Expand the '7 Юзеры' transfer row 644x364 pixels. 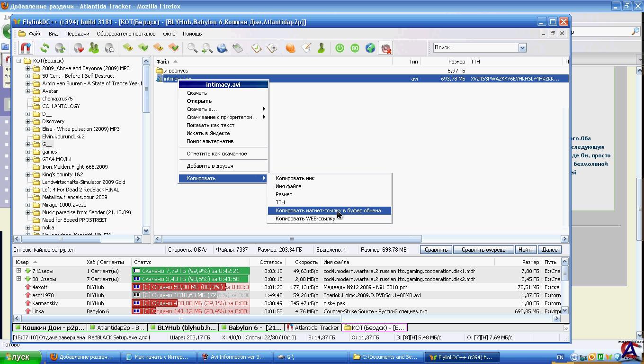[x=18, y=271]
